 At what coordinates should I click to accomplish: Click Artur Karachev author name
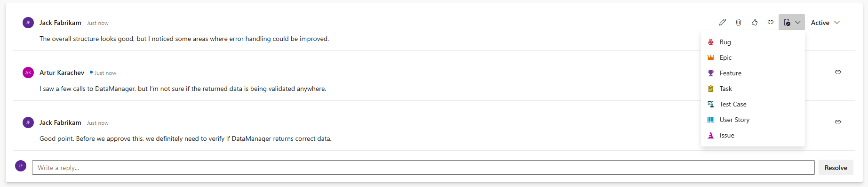tap(62, 73)
